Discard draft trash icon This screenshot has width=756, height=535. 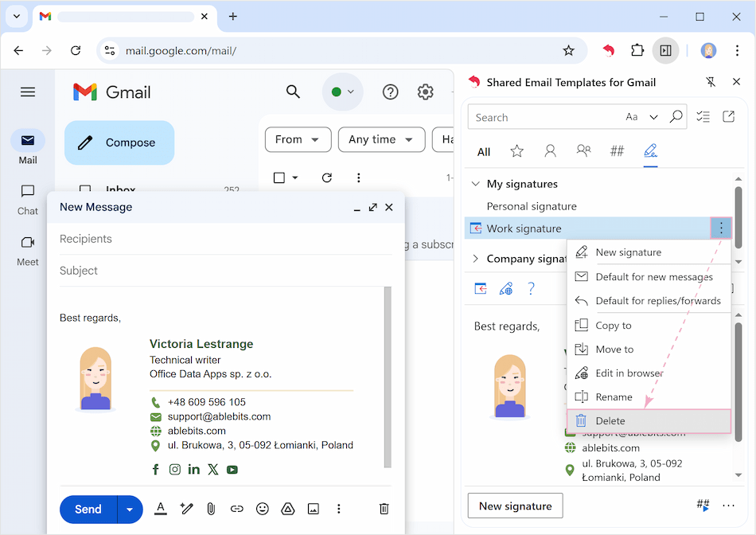tap(384, 509)
